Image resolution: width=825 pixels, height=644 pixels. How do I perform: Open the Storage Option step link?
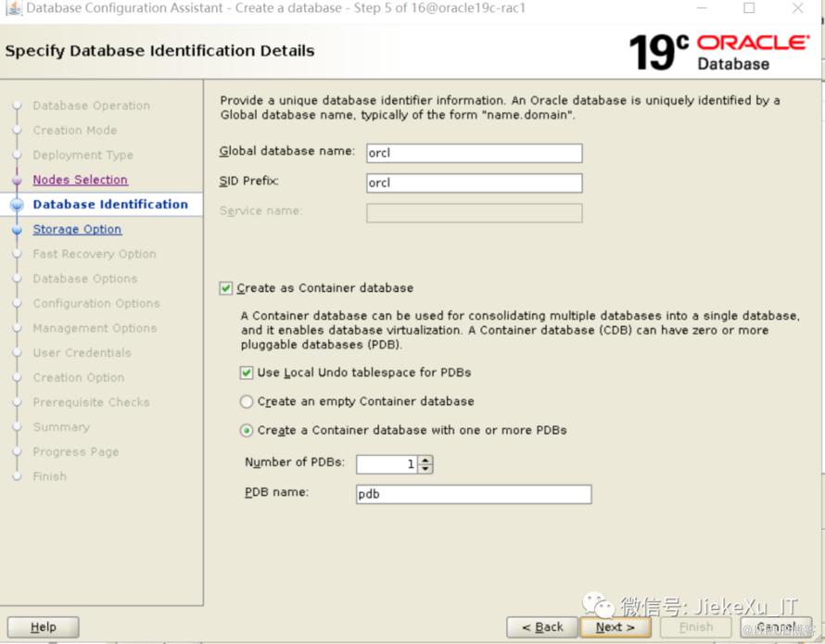77,230
